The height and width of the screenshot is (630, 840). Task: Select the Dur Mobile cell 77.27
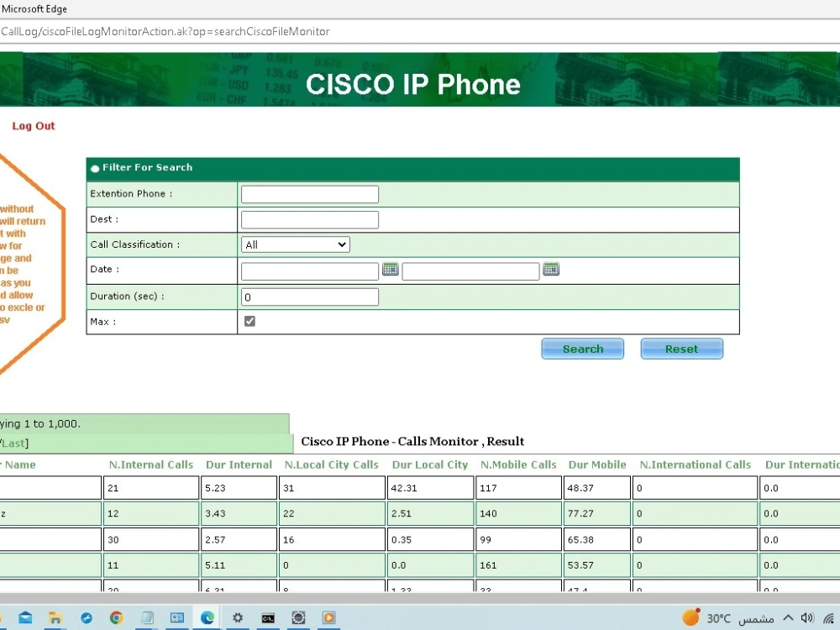pyautogui.click(x=596, y=513)
